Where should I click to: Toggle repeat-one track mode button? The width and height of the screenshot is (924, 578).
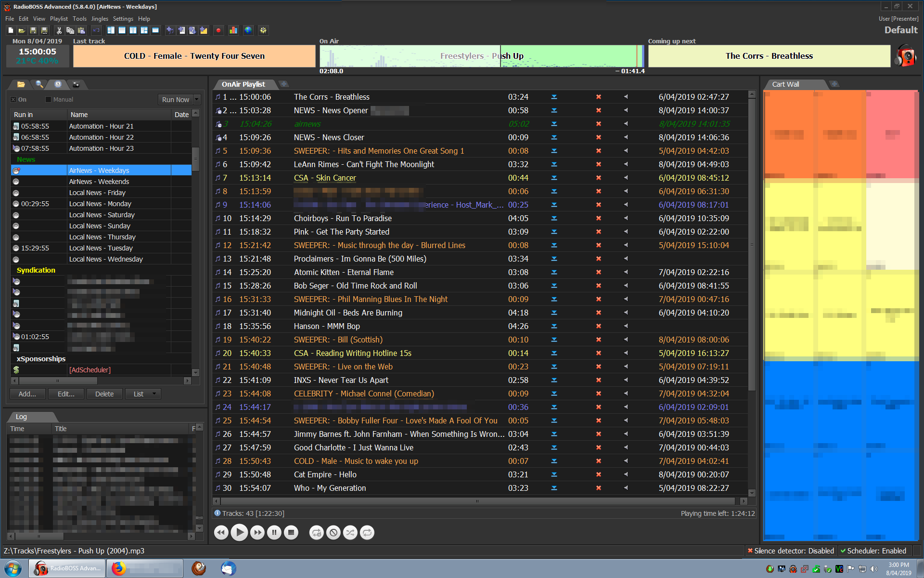pyautogui.click(x=317, y=533)
